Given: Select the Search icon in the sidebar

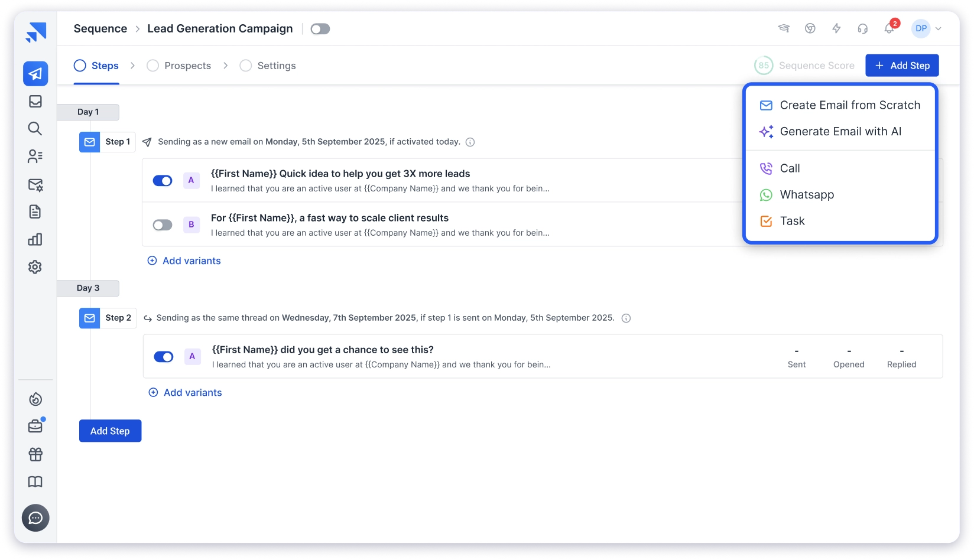Looking at the screenshot, I should (35, 128).
